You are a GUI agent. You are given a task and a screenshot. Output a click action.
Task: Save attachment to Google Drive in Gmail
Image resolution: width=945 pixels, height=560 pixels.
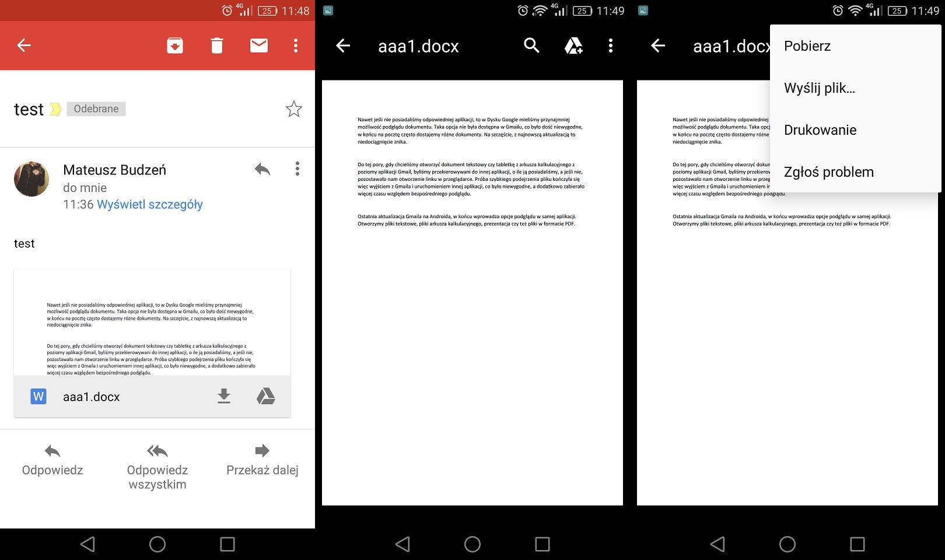266,397
